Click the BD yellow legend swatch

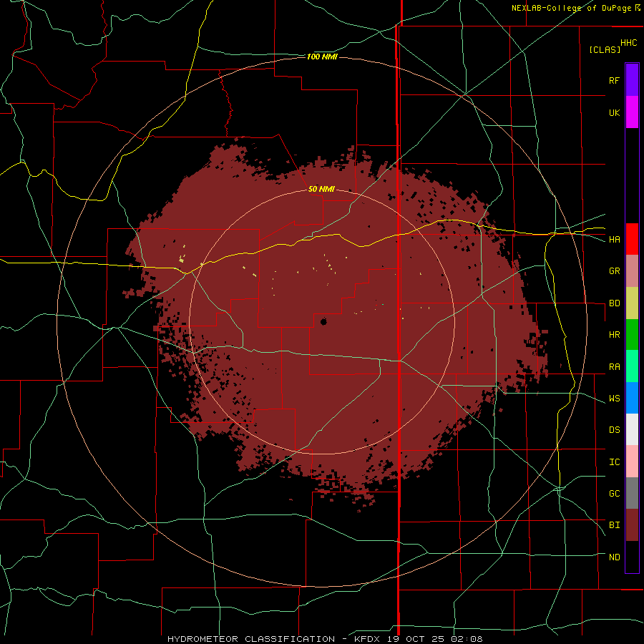632,303
